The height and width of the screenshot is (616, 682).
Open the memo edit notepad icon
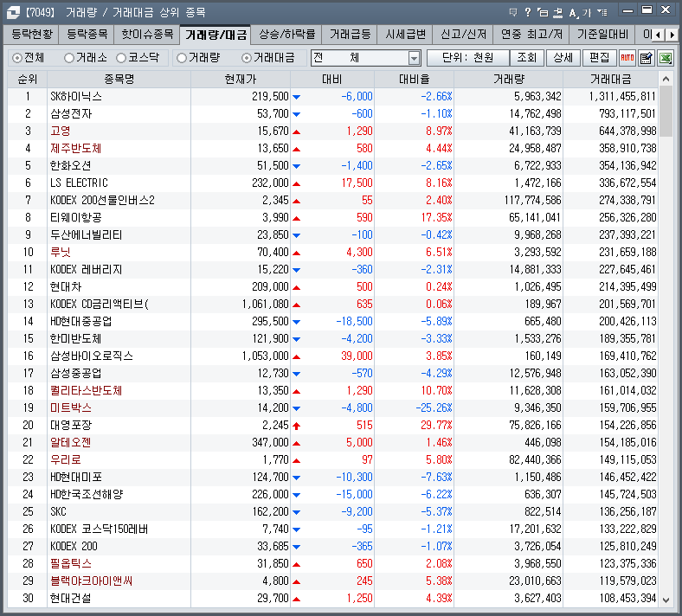[647, 57]
